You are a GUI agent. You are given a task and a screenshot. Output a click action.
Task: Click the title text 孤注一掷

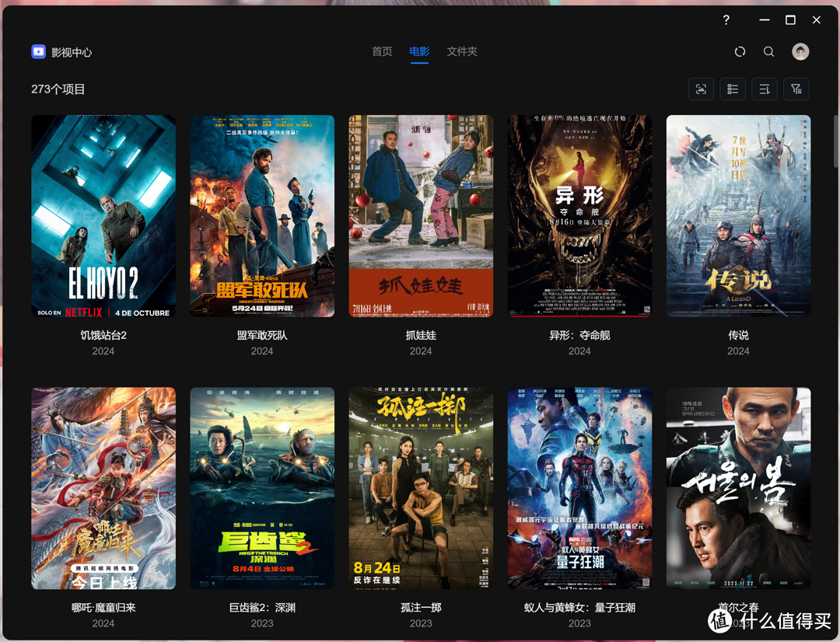tap(421, 608)
